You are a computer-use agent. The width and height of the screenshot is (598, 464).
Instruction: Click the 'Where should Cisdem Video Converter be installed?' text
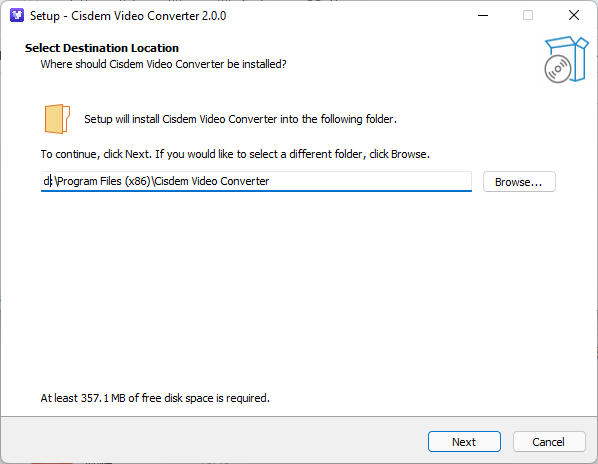164,64
